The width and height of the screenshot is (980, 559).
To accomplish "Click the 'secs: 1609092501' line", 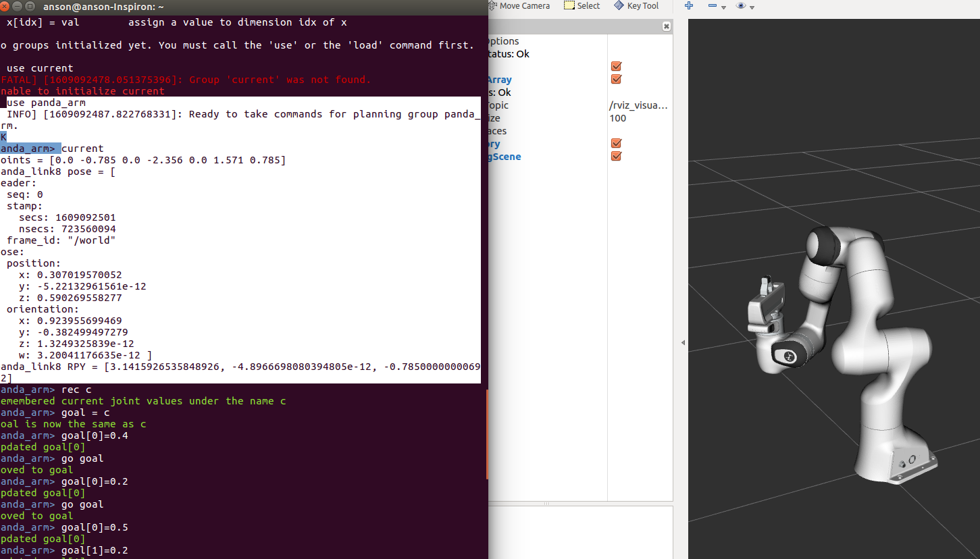I will (x=67, y=217).
